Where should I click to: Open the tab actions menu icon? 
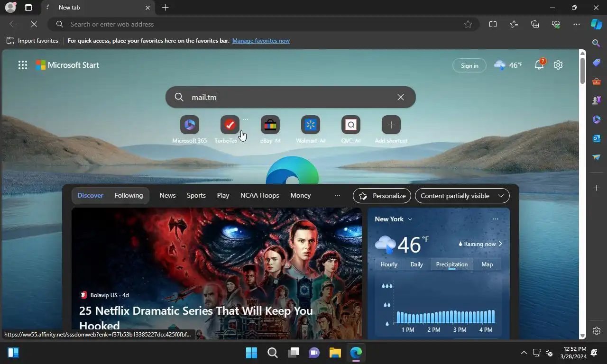pos(28,8)
